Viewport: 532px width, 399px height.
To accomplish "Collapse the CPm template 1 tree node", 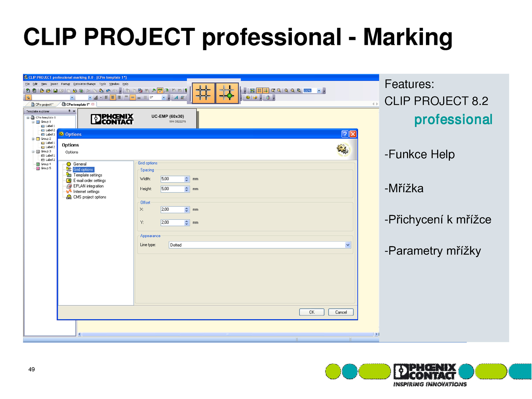I will point(28,118).
